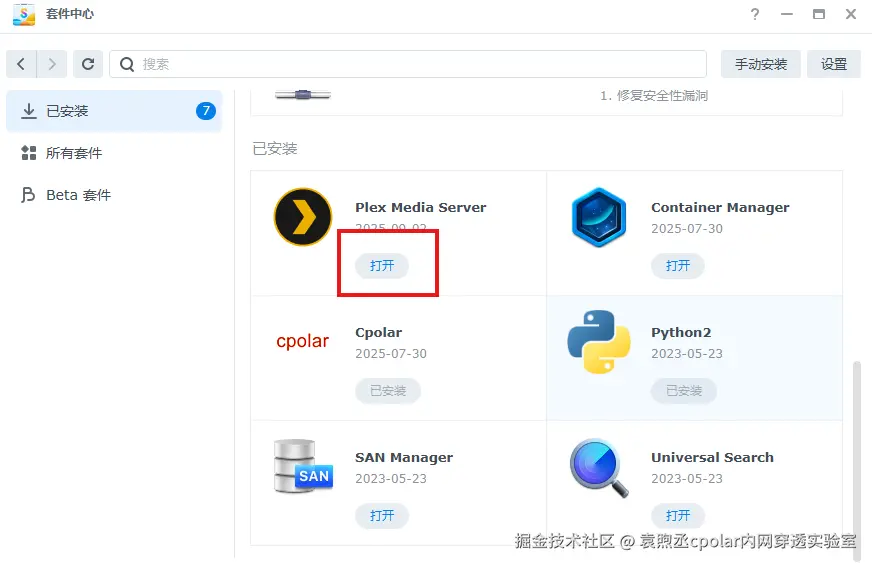
Task: Focus the 搜索 search field
Action: click(x=408, y=64)
